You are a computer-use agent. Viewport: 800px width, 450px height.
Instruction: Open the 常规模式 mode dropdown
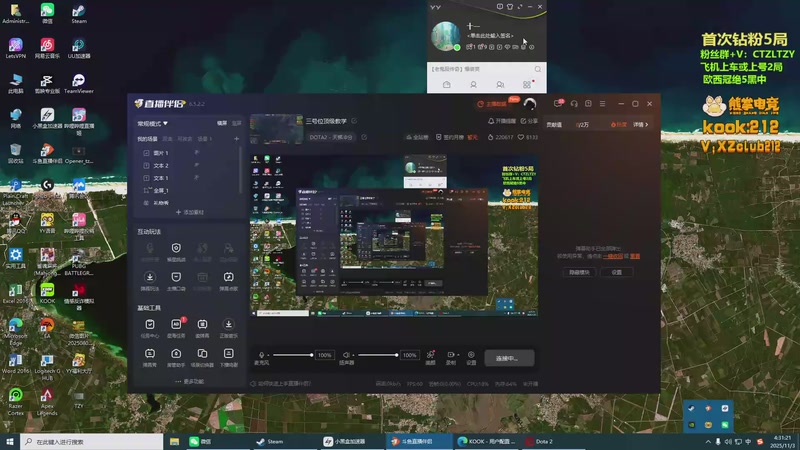coord(152,123)
